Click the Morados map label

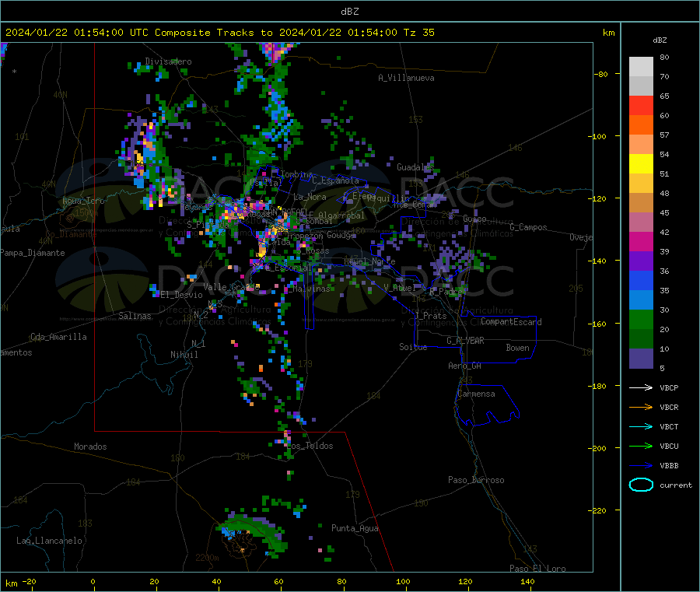(90, 447)
